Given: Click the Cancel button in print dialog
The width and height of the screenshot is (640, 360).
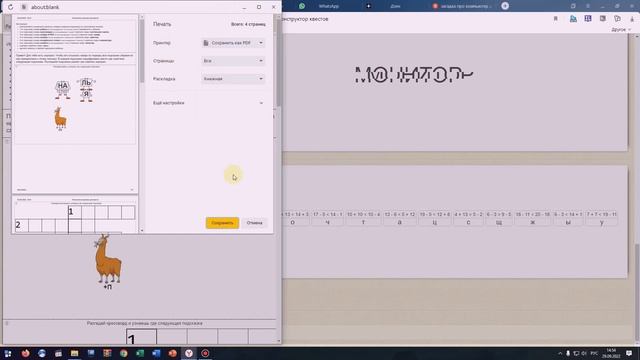Looking at the screenshot, I should point(254,223).
